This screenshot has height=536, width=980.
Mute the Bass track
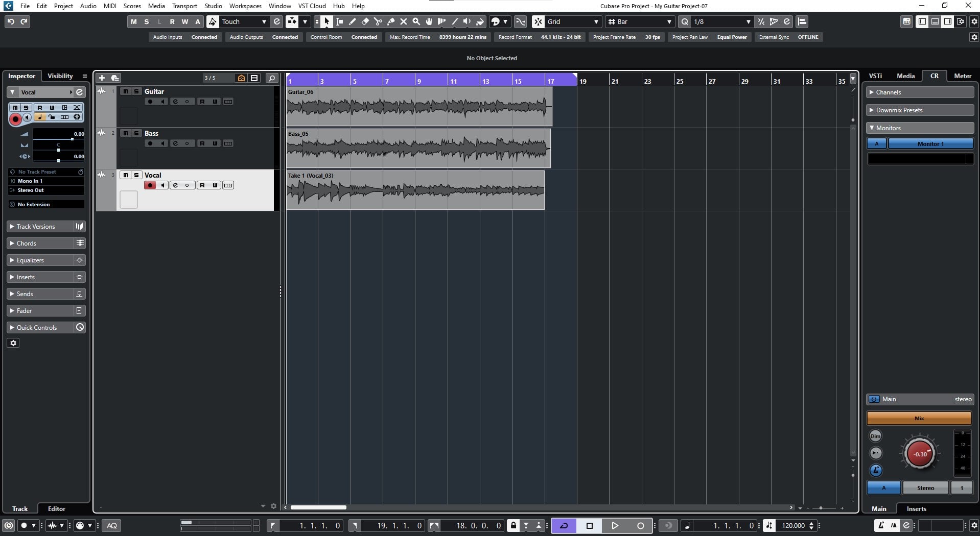point(125,133)
